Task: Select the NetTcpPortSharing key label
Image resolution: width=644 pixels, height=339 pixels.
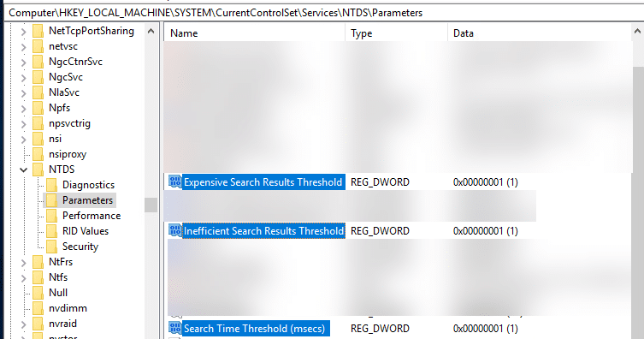Action: pyautogui.click(x=92, y=31)
